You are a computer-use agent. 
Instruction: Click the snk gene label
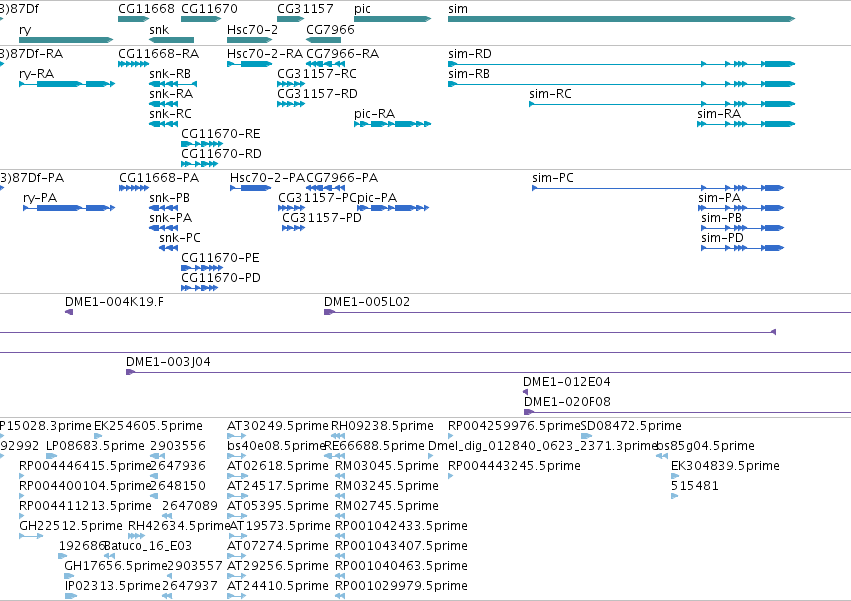pyautogui.click(x=159, y=29)
